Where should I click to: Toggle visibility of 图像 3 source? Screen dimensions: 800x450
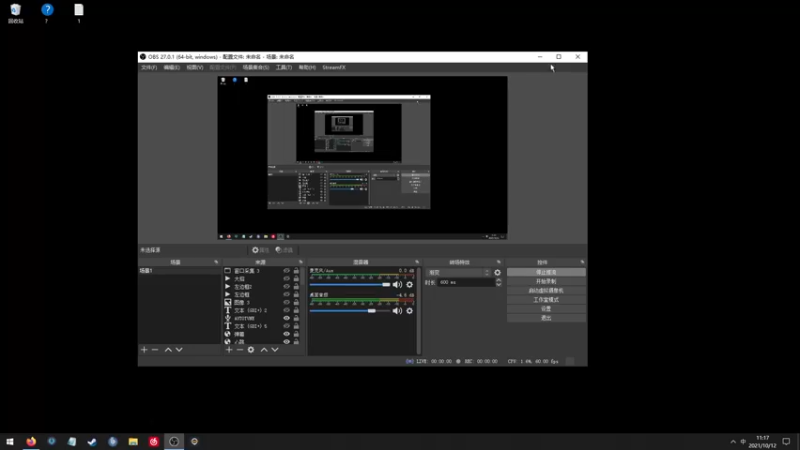click(x=286, y=303)
